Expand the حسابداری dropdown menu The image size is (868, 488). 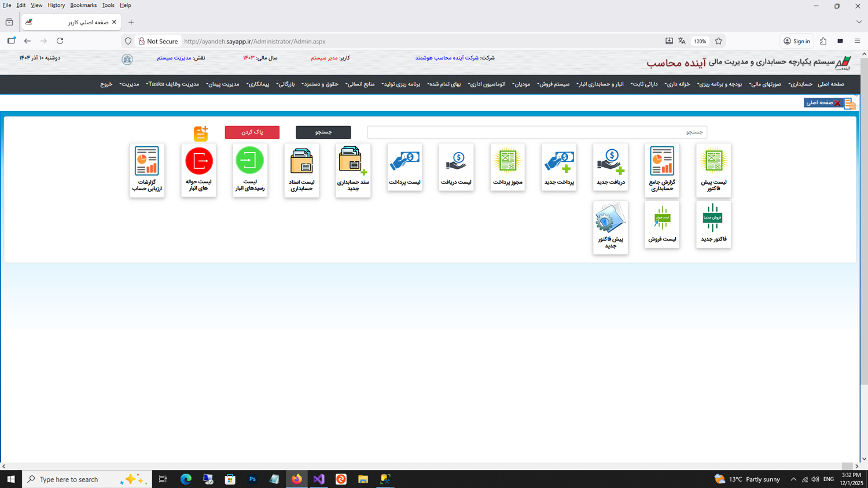(800, 84)
